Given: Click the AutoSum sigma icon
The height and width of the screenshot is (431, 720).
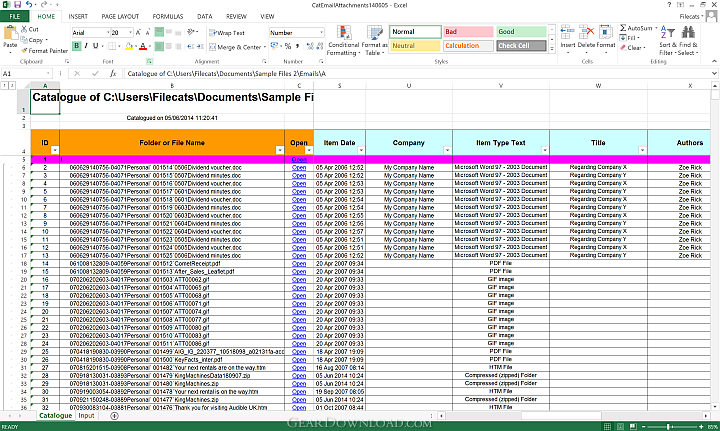Looking at the screenshot, I should tap(623, 28).
